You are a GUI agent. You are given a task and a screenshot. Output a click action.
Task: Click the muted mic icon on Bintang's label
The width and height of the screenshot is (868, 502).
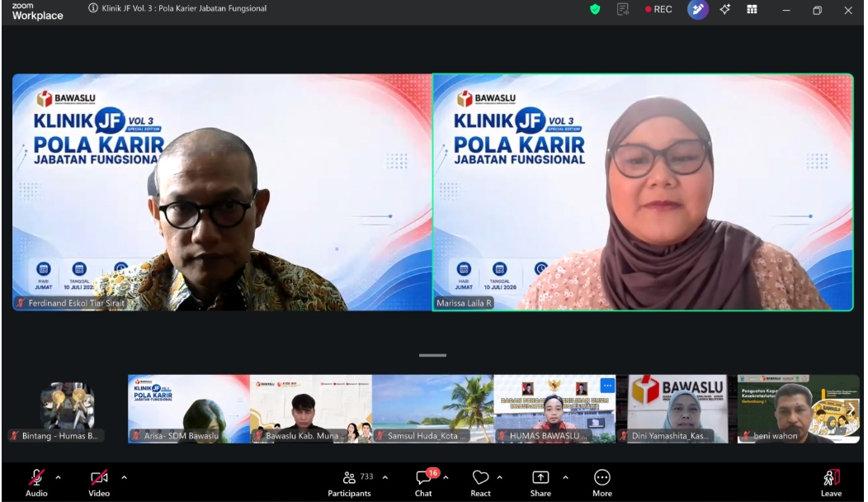tap(14, 435)
